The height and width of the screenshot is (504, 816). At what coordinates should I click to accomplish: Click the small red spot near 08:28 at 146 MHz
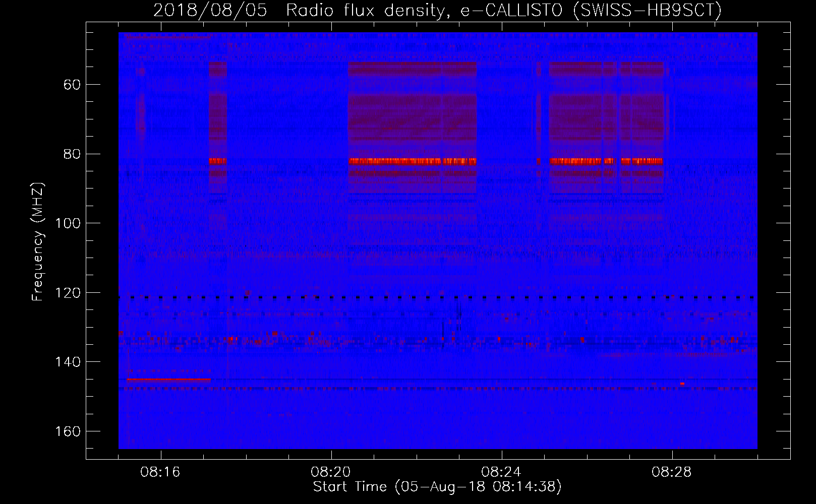tap(682, 384)
